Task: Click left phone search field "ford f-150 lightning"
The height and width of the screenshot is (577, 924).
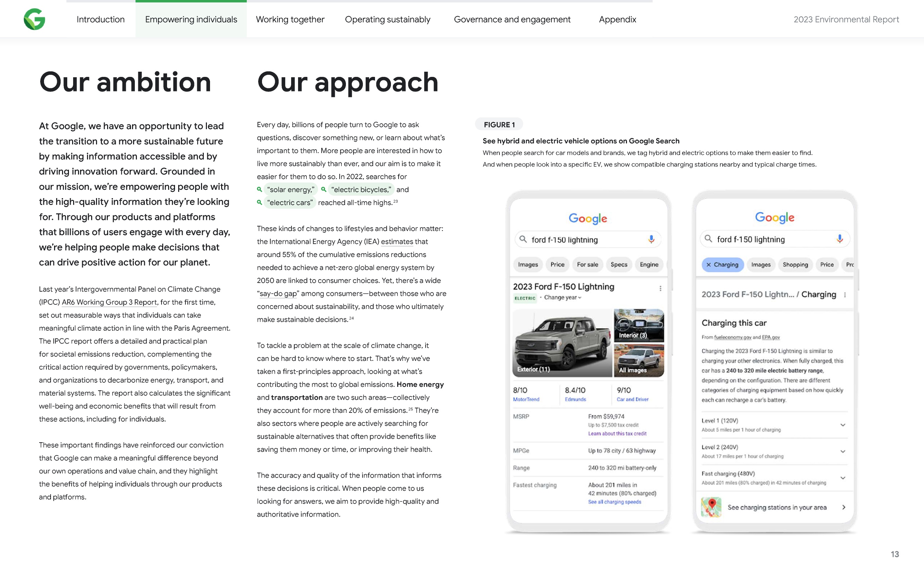Action: (x=587, y=239)
